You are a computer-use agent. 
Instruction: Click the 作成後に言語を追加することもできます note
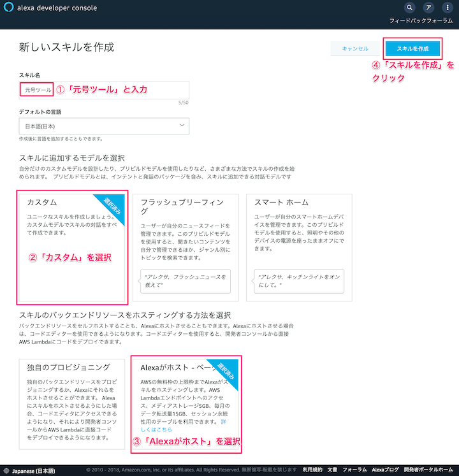point(61,139)
